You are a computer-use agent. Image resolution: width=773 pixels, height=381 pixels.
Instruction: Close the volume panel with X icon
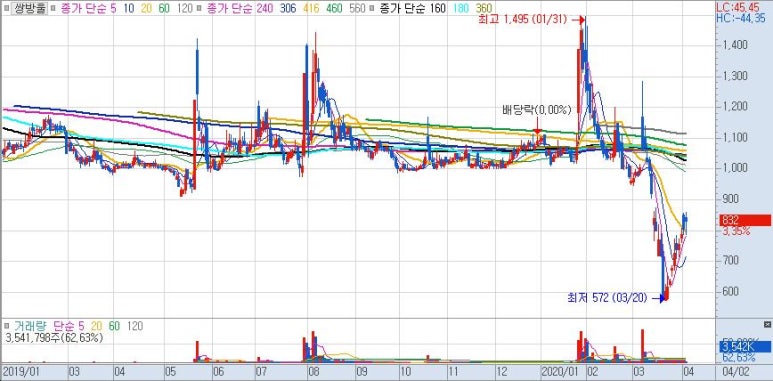pos(767,324)
